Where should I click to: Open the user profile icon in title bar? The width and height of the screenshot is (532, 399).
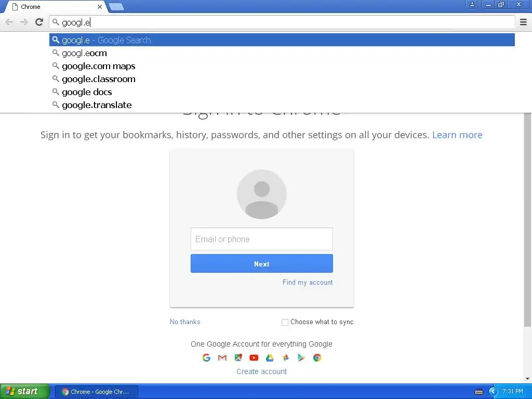coord(472,4)
